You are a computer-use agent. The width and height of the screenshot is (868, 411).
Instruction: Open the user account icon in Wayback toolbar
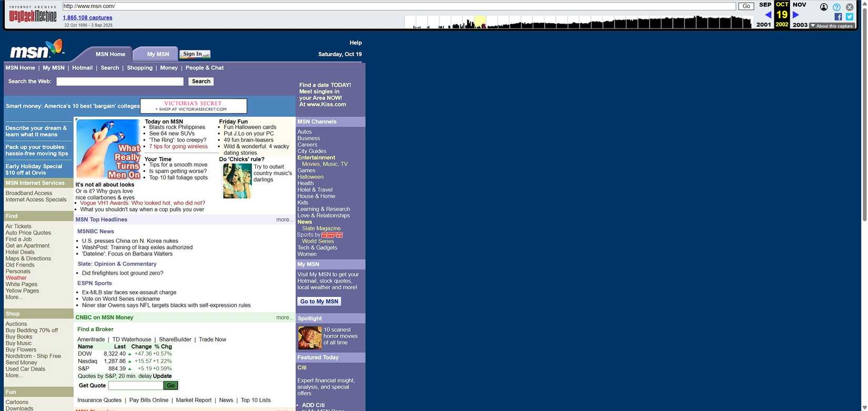tap(824, 7)
